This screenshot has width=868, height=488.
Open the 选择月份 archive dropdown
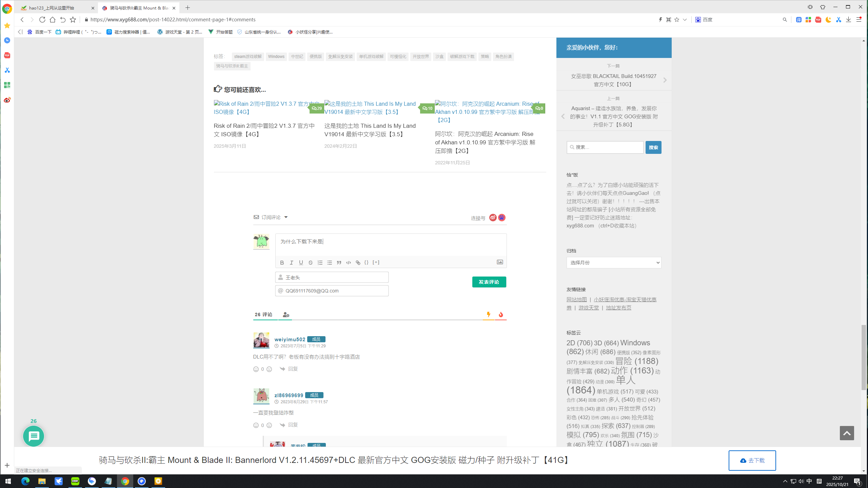[x=613, y=263]
